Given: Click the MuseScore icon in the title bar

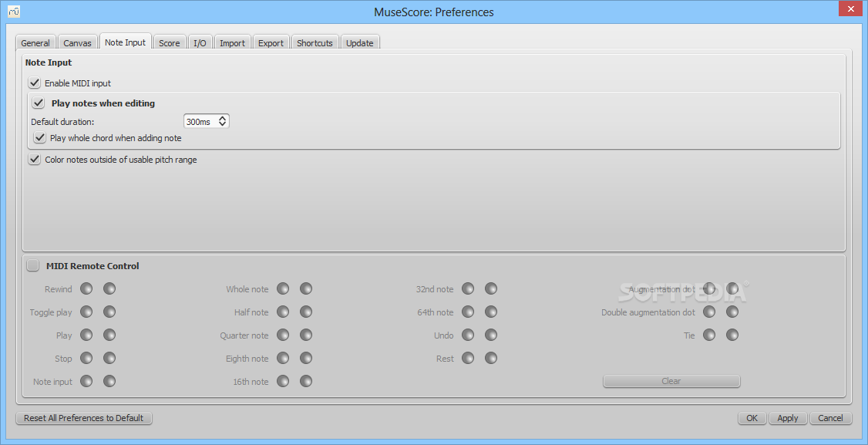Looking at the screenshot, I should pos(14,11).
